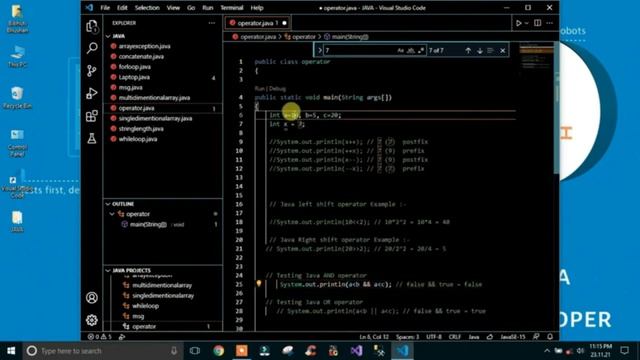Open the Terminal menu
Viewport: 640px width, 360px height.
click(x=232, y=8)
